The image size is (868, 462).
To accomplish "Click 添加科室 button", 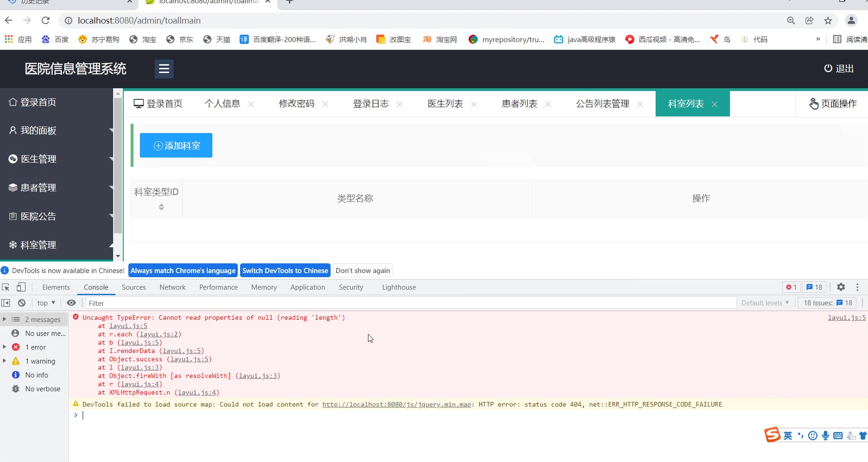I will coord(176,146).
